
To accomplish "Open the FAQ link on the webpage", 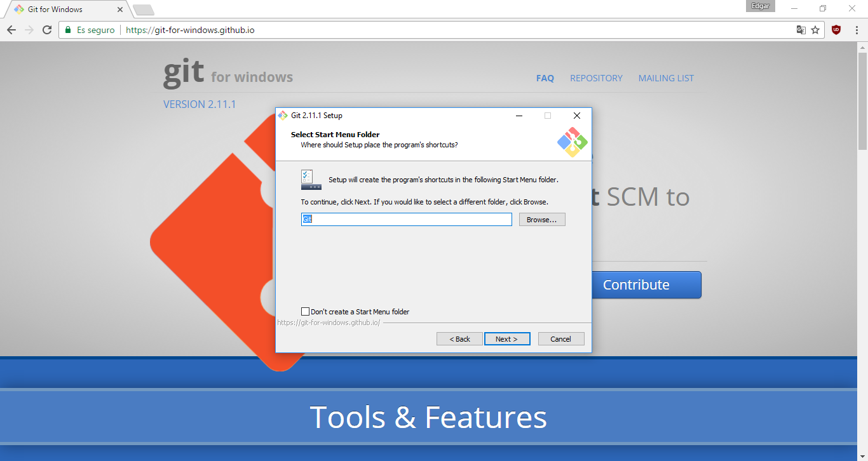I will click(545, 78).
